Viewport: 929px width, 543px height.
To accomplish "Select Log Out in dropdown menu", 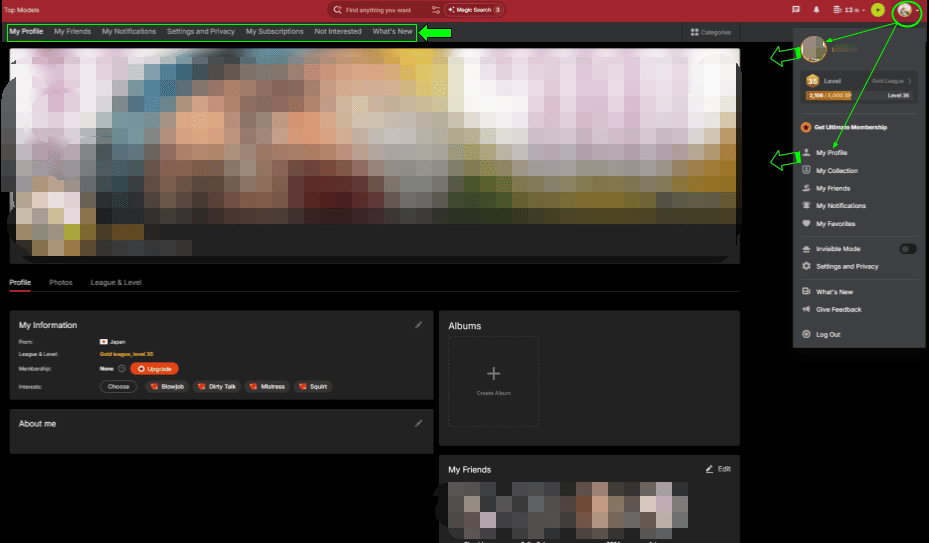I will point(828,334).
